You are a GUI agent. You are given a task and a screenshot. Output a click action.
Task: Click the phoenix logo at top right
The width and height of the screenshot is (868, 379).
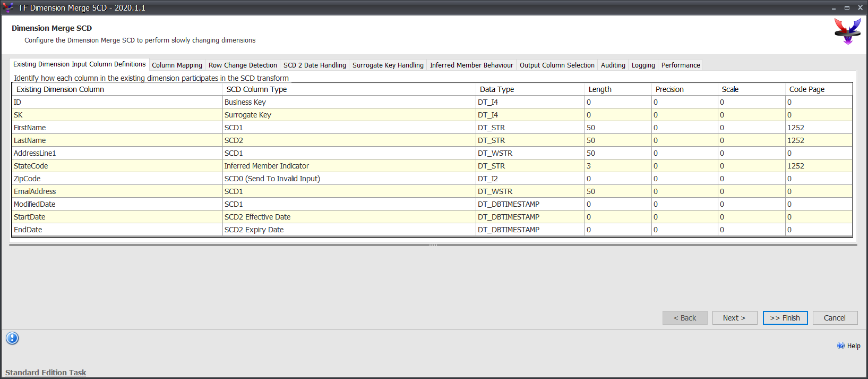point(848,31)
